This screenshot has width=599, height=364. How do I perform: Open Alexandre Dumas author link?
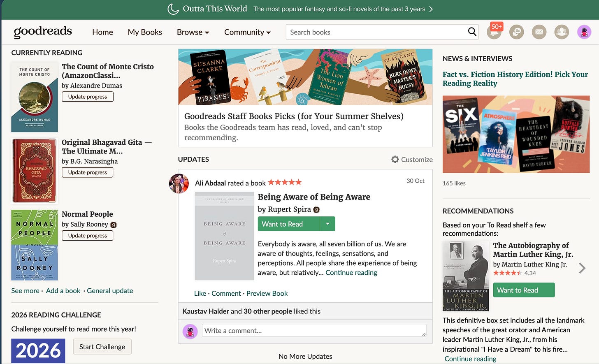96,86
